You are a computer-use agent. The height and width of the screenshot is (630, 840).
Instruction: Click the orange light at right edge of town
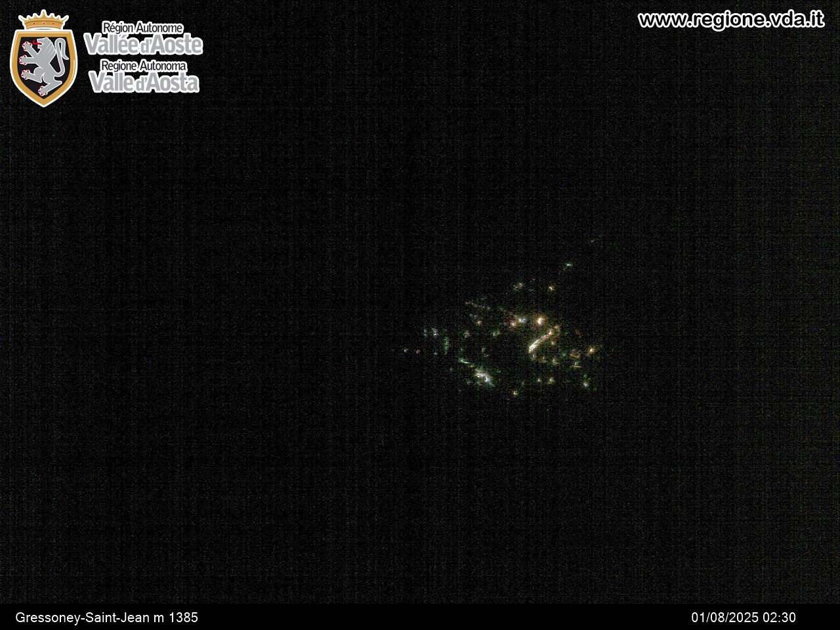click(592, 350)
